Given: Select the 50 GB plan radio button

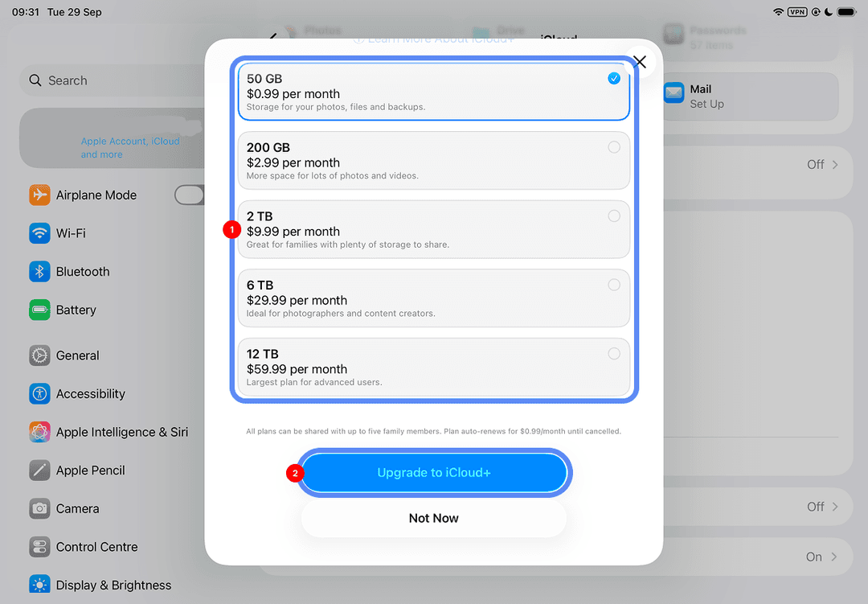Looking at the screenshot, I should (x=614, y=79).
